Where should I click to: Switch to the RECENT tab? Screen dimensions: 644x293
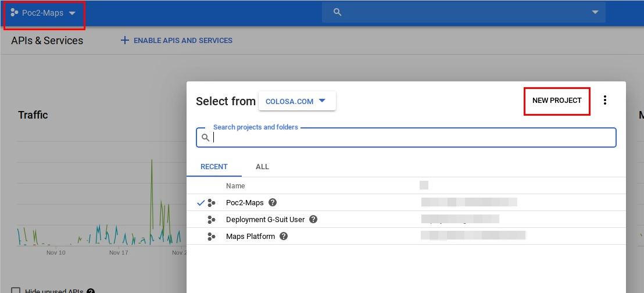pos(214,167)
